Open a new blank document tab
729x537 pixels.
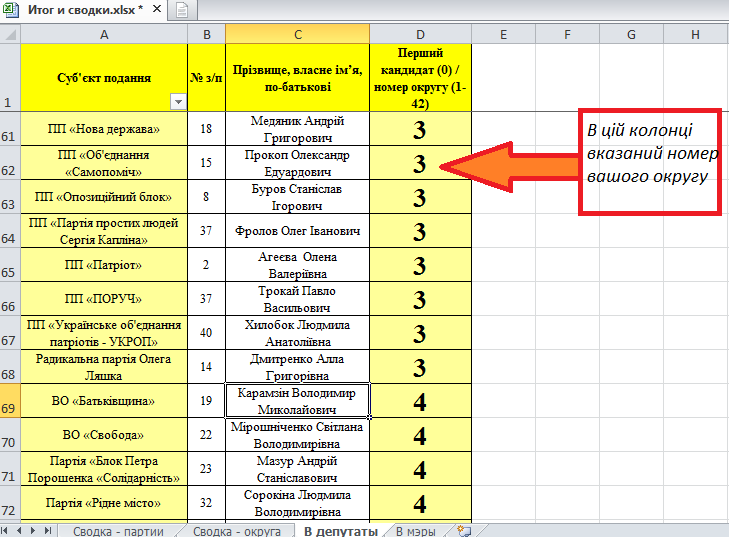[x=182, y=10]
